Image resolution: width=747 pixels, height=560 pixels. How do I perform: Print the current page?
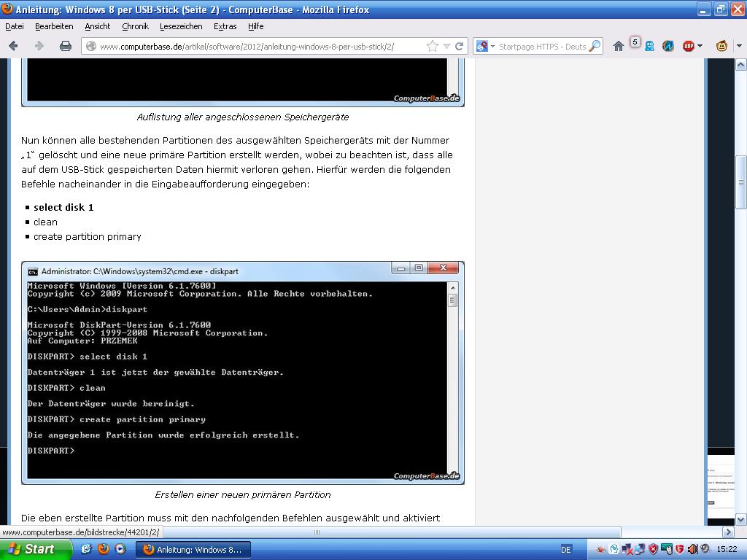point(65,46)
